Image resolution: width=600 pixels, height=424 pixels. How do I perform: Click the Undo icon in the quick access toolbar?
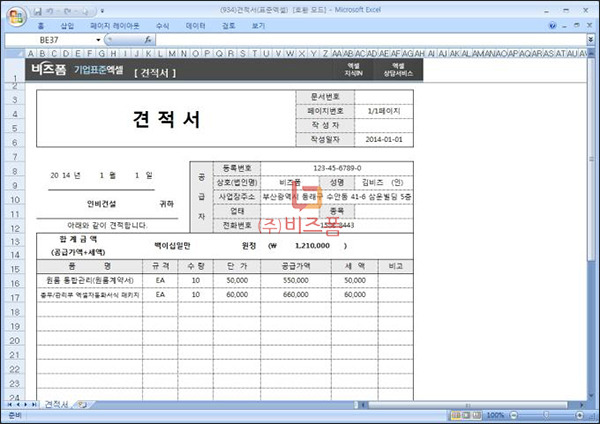[x=50, y=11]
